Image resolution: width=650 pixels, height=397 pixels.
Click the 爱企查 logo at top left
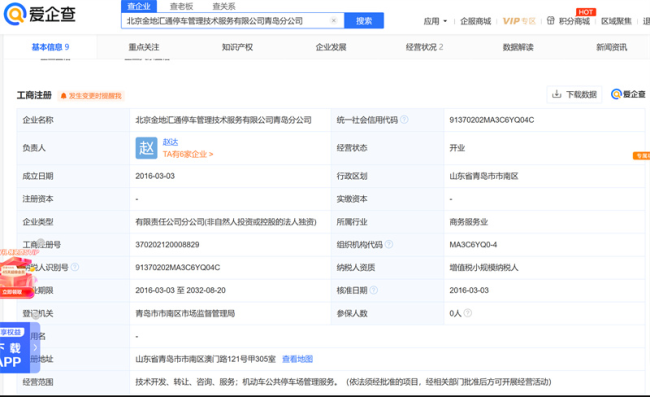click(x=39, y=14)
